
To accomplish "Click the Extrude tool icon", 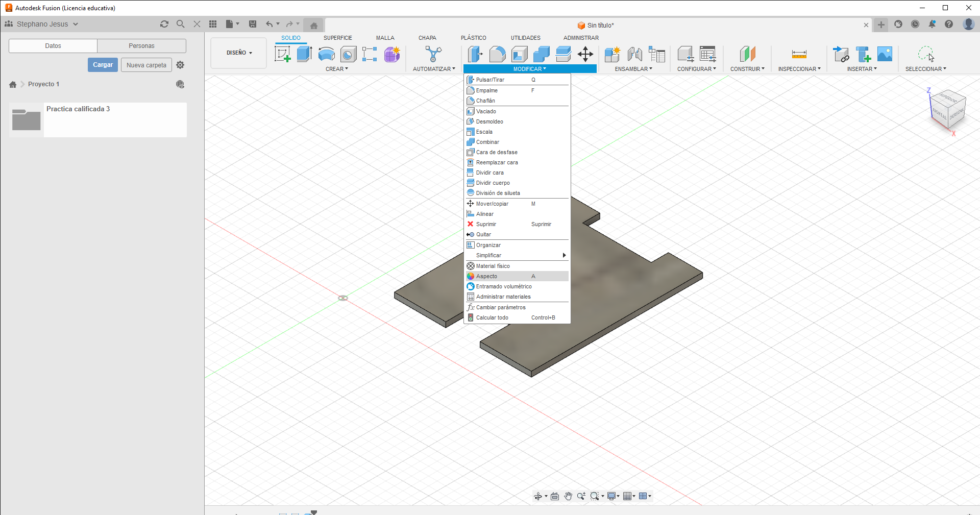I will click(x=304, y=54).
